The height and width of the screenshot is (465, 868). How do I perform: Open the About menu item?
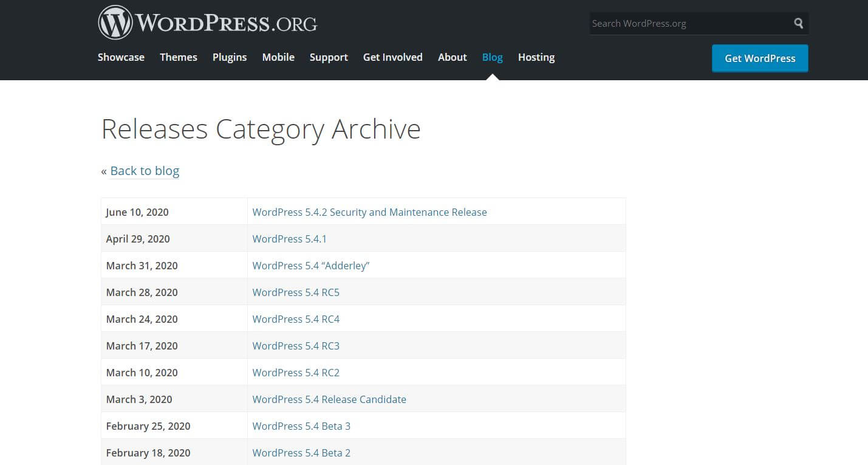click(453, 57)
